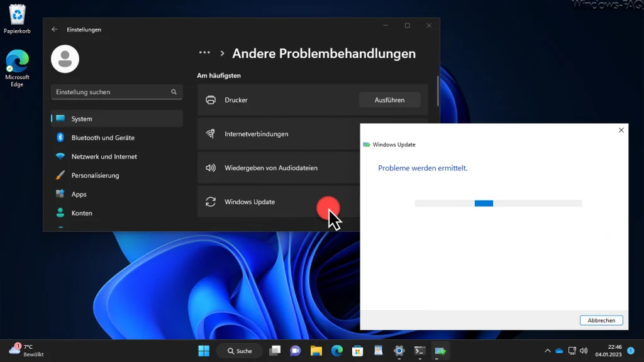644x362 pixels.
Task: Click the paintbrush Personalisierung icon
Action: (x=60, y=175)
